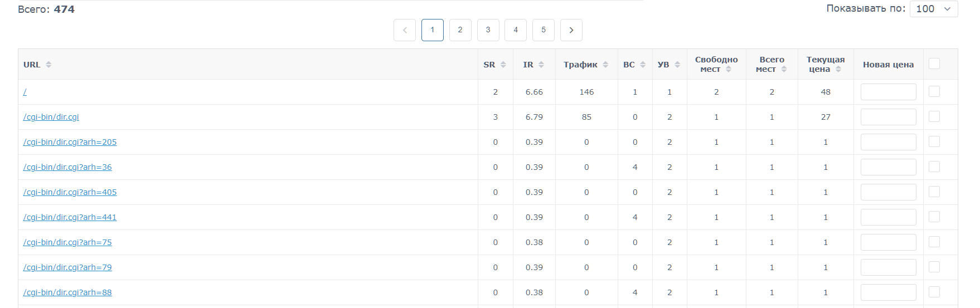Sort by SR column arrows

(503, 65)
